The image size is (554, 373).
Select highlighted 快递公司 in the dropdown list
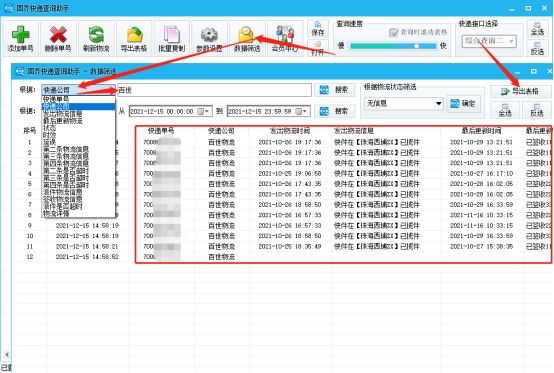pyautogui.click(x=78, y=106)
